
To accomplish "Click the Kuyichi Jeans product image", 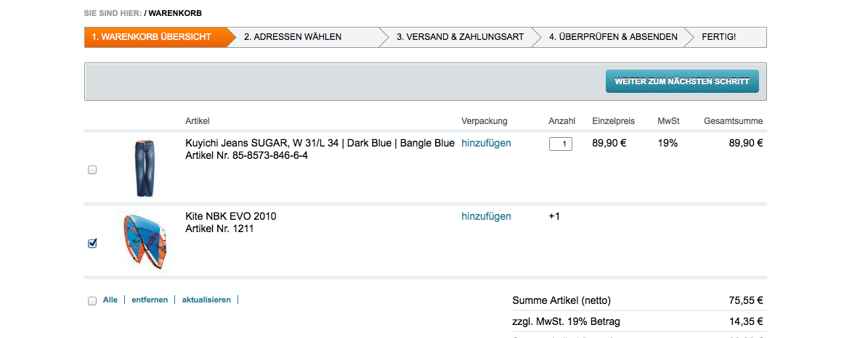I will [x=145, y=168].
